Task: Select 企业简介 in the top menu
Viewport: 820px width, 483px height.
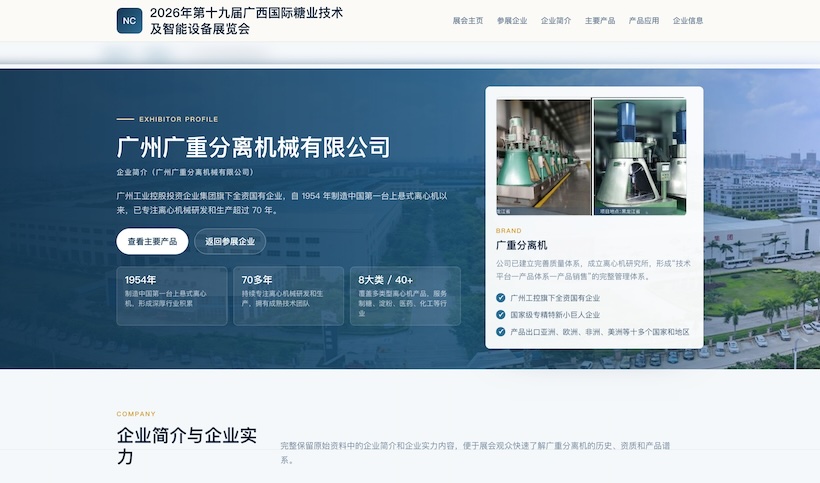Action: point(555,21)
